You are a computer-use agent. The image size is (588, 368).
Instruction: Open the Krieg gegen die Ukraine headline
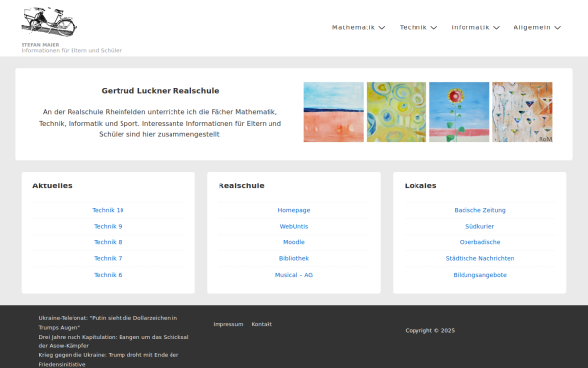point(109,360)
